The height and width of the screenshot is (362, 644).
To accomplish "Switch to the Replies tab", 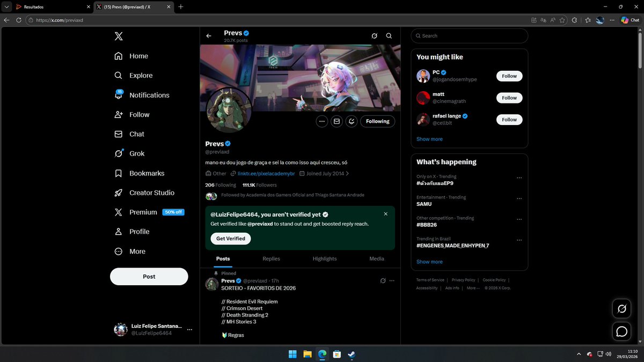I will tap(272, 258).
